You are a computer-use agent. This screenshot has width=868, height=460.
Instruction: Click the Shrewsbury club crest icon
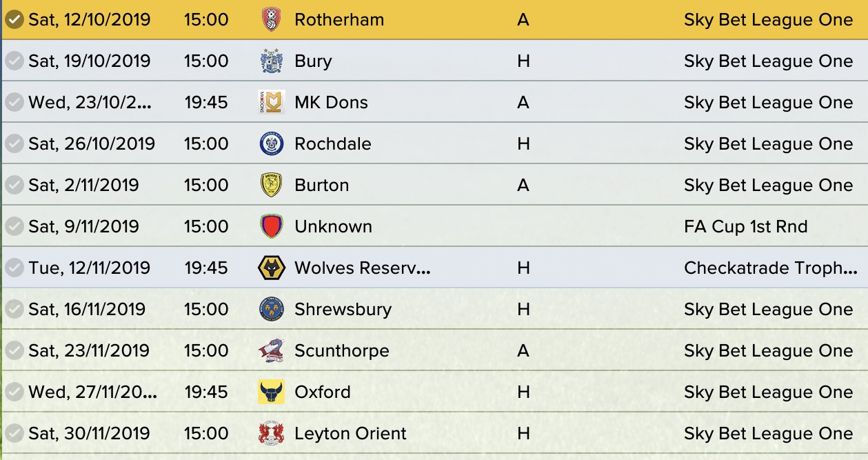coord(272,309)
